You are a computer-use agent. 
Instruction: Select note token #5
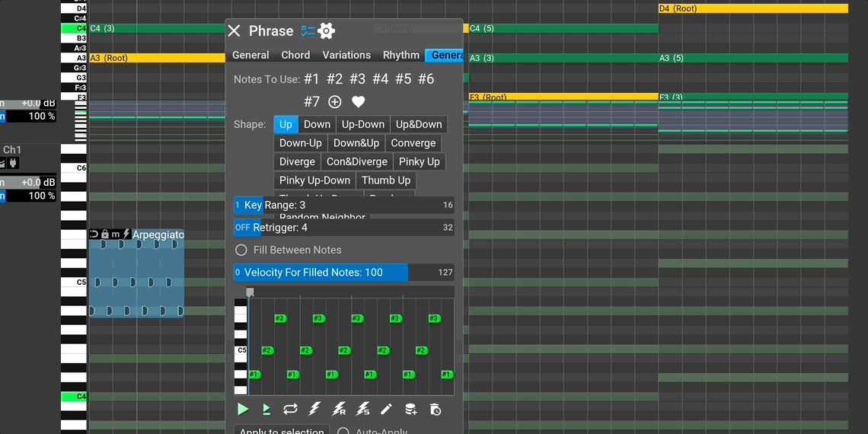404,79
